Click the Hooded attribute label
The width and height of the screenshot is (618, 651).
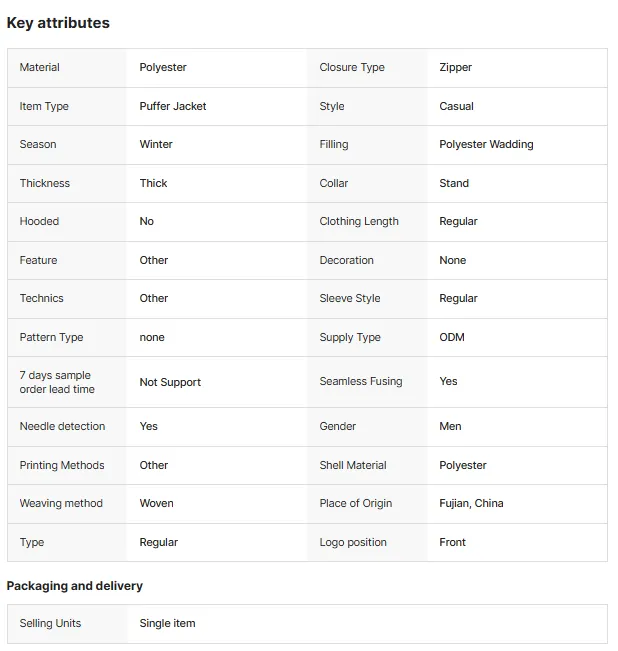(39, 221)
